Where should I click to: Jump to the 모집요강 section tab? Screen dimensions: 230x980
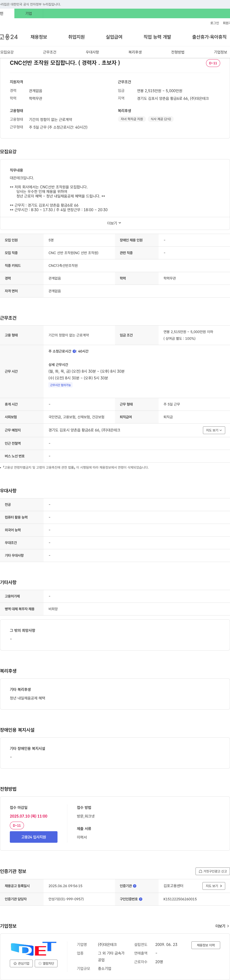(7, 52)
